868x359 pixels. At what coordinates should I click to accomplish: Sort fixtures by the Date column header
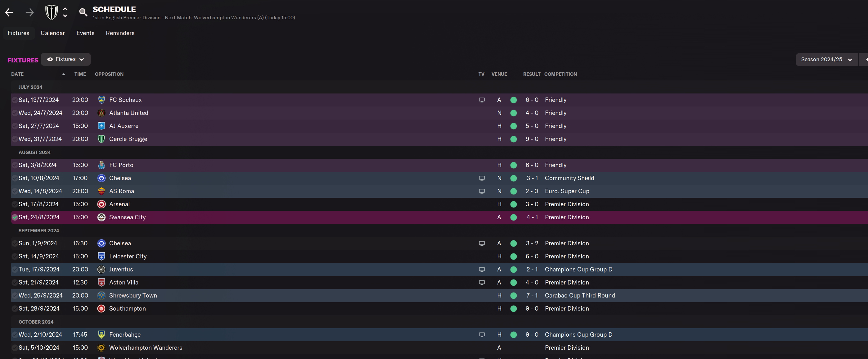[17, 74]
